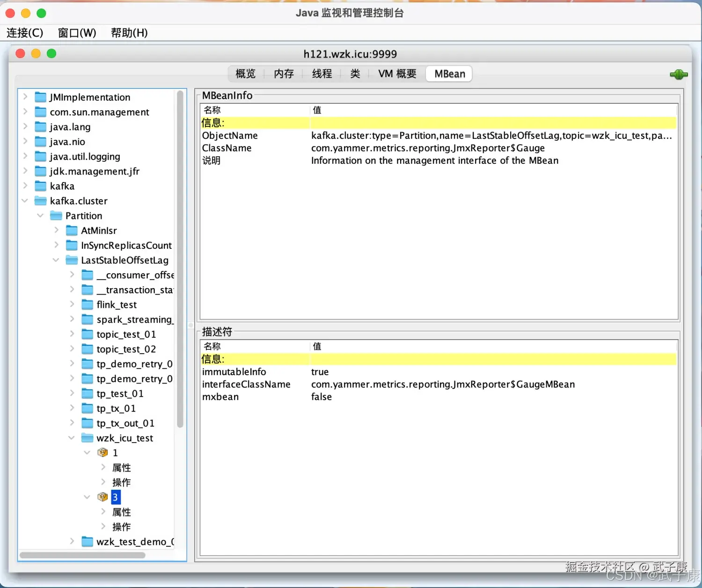Click the topic_test_01 folder icon

[88, 334]
